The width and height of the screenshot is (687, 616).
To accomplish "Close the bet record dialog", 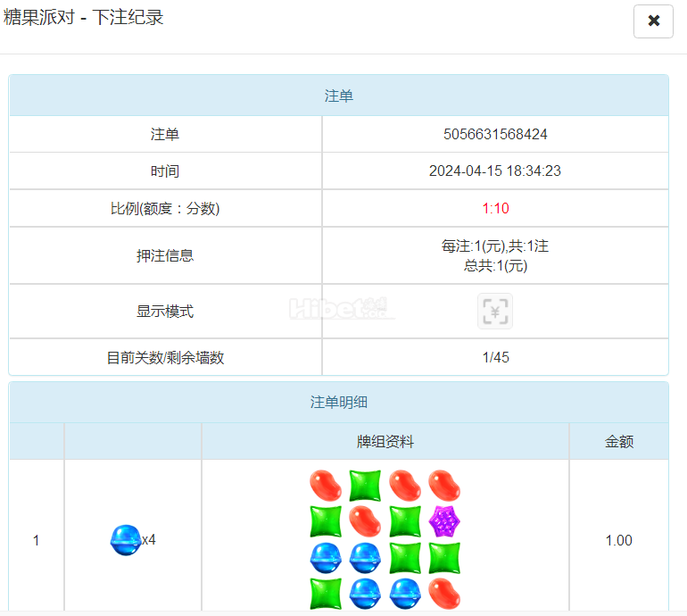I will [653, 21].
